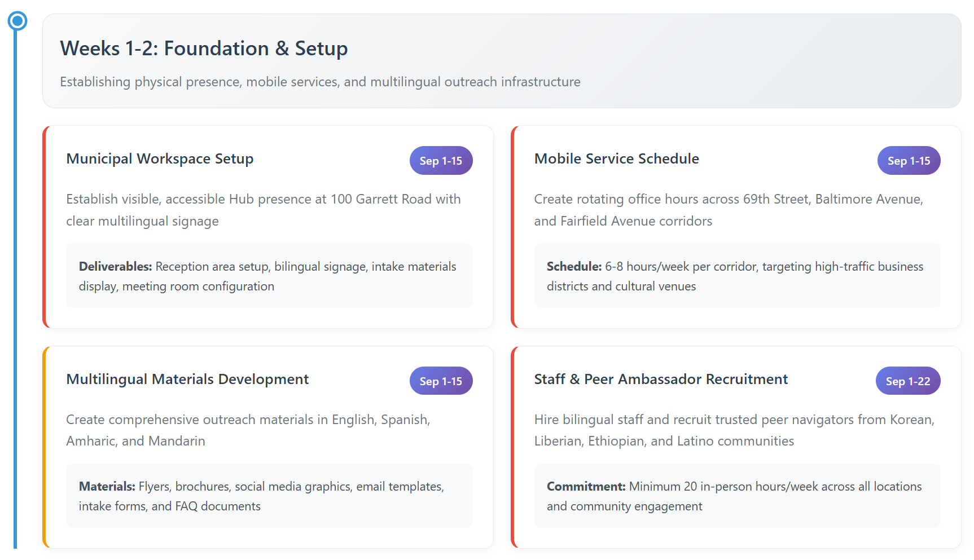The height and width of the screenshot is (560, 974).
Task: Click the 100 Garrett Road description text
Action: point(263,210)
